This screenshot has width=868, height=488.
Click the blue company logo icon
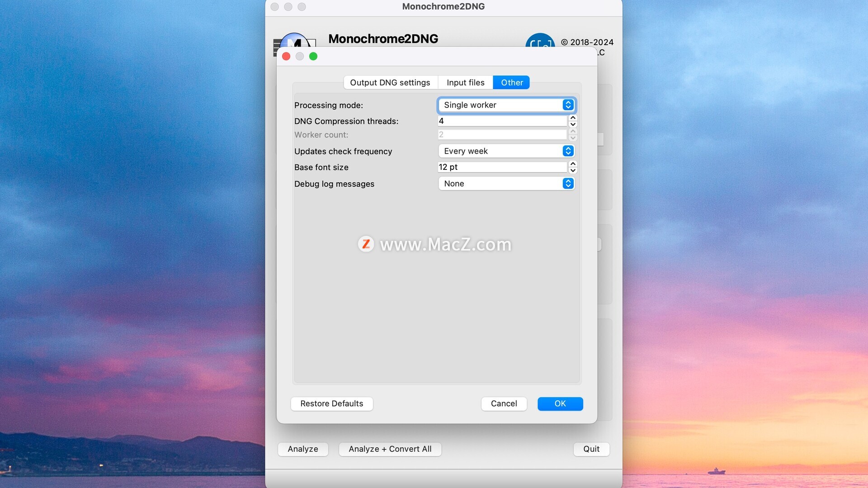(x=540, y=40)
